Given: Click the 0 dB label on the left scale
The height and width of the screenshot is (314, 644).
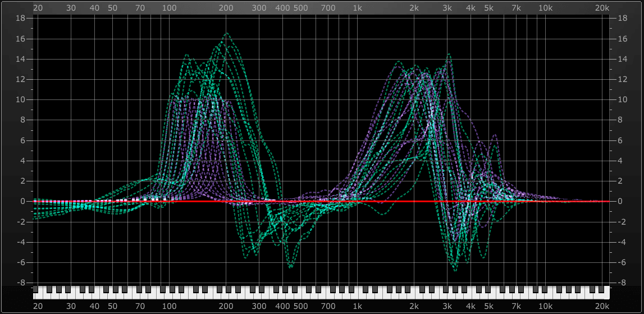Looking at the screenshot, I should [x=23, y=202].
